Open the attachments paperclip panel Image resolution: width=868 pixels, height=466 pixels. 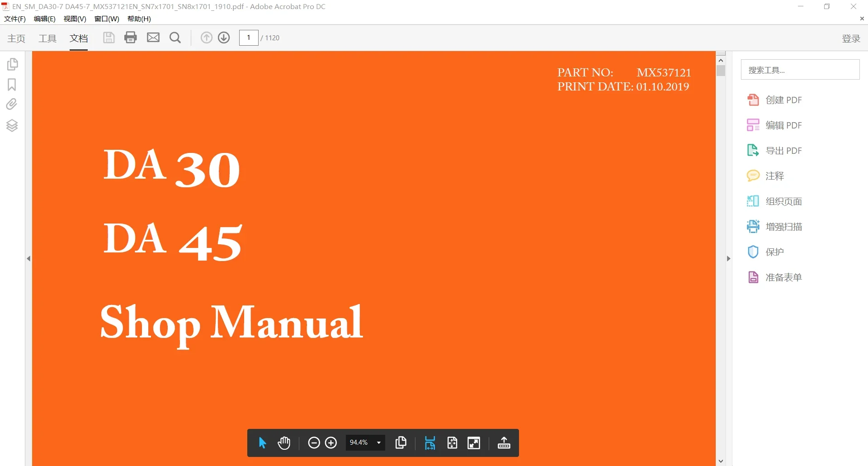[12, 105]
